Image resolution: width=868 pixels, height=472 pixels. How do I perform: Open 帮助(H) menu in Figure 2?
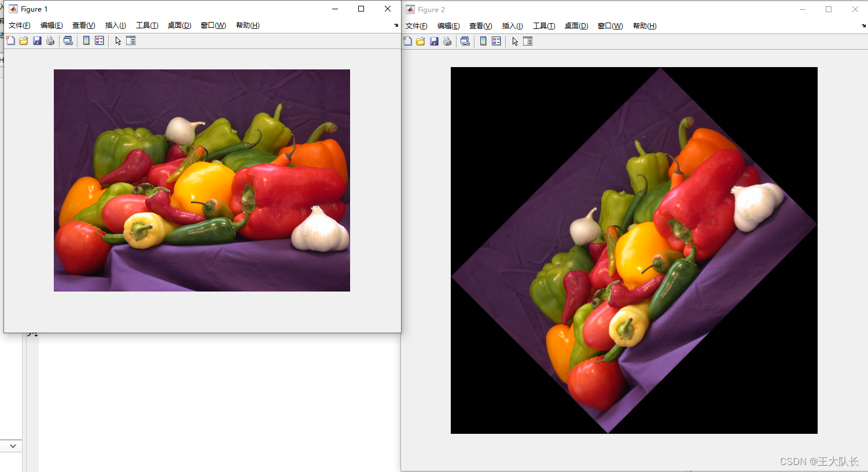tap(644, 26)
